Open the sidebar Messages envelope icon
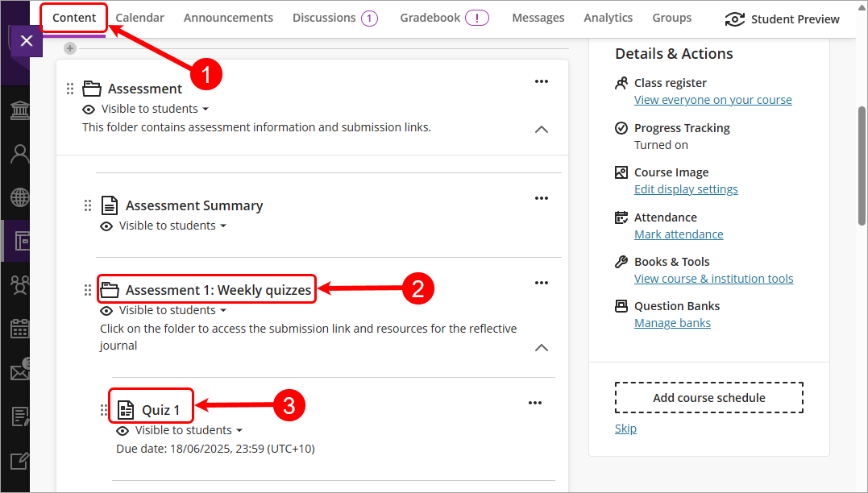 [x=20, y=371]
